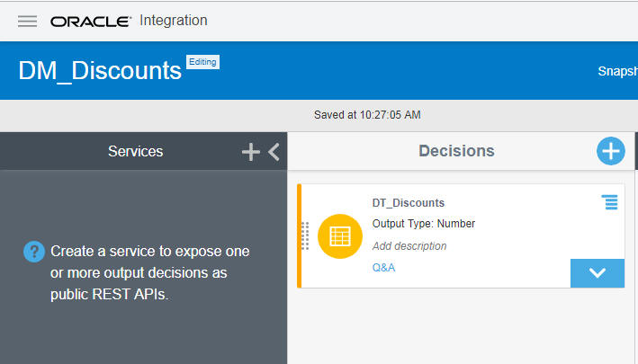Click the yellow decision table icon
This screenshot has width=638, height=364.
(340, 236)
